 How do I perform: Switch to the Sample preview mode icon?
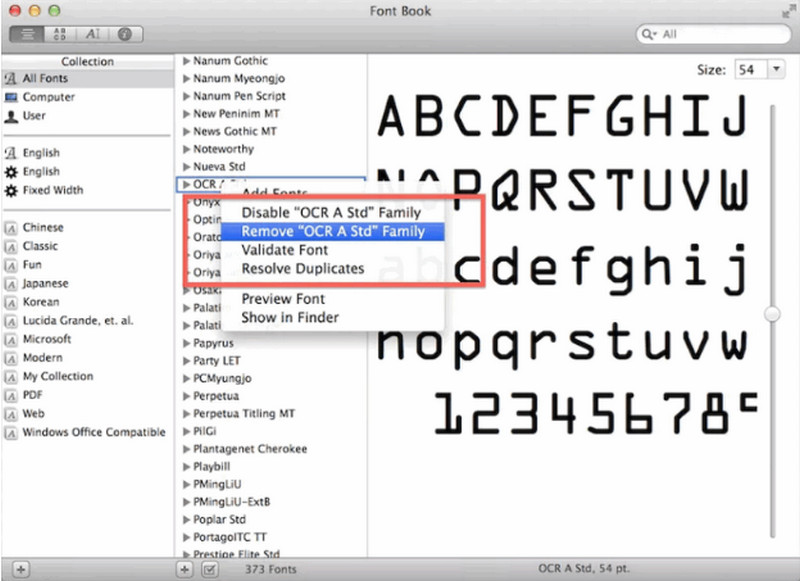(x=27, y=34)
